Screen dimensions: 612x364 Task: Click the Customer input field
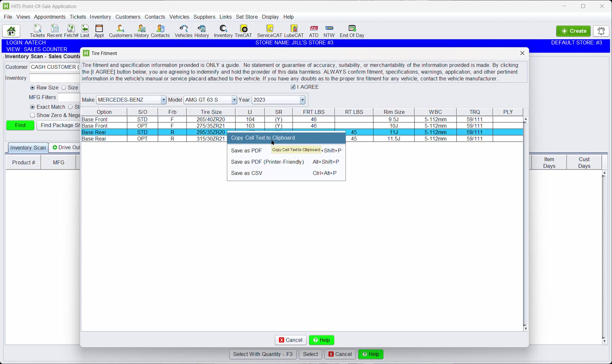(x=55, y=67)
